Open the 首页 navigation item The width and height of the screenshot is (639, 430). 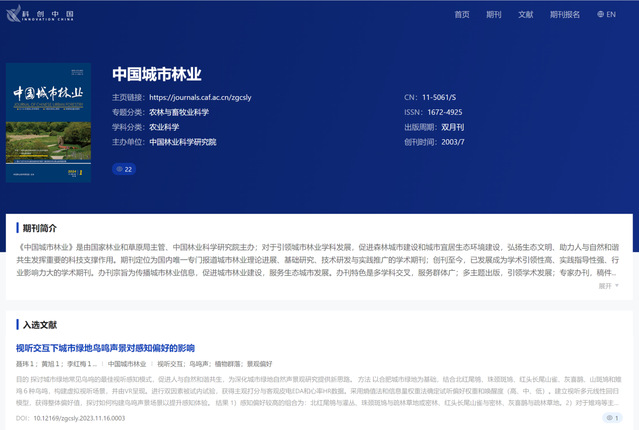(x=461, y=15)
